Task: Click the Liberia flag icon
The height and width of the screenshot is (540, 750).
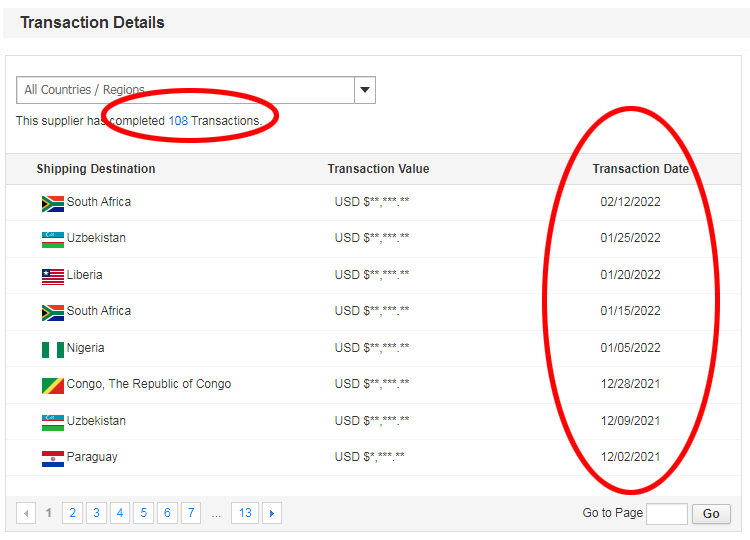Action: point(52,276)
